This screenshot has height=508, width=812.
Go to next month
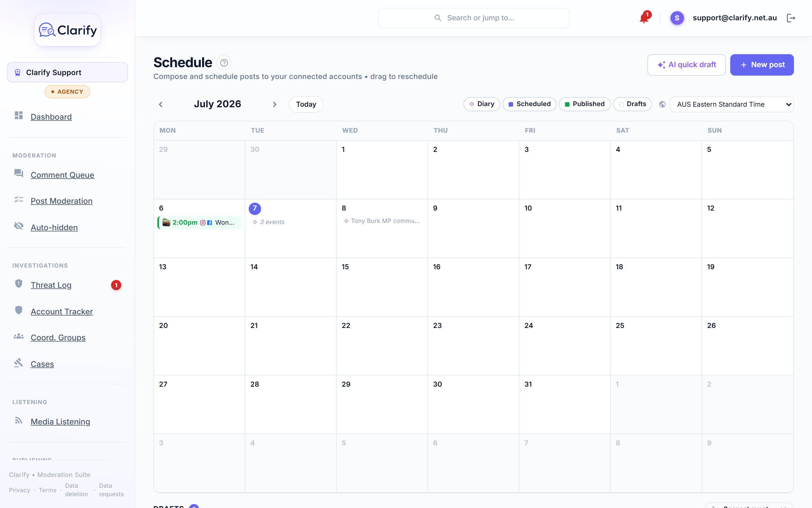pyautogui.click(x=274, y=104)
